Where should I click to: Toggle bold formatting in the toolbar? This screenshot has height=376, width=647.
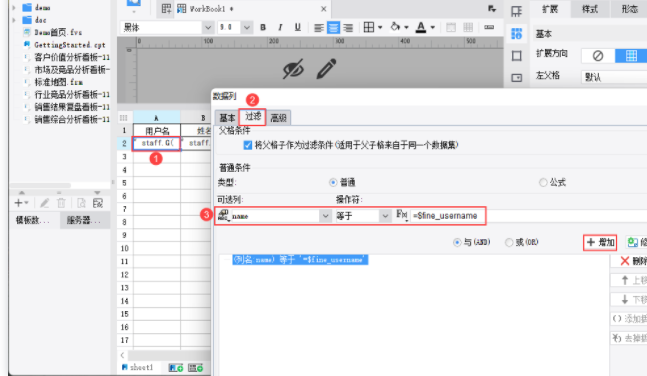point(263,28)
